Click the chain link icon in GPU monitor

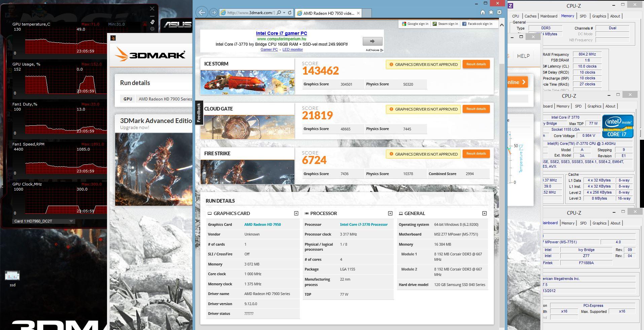click(x=152, y=22)
